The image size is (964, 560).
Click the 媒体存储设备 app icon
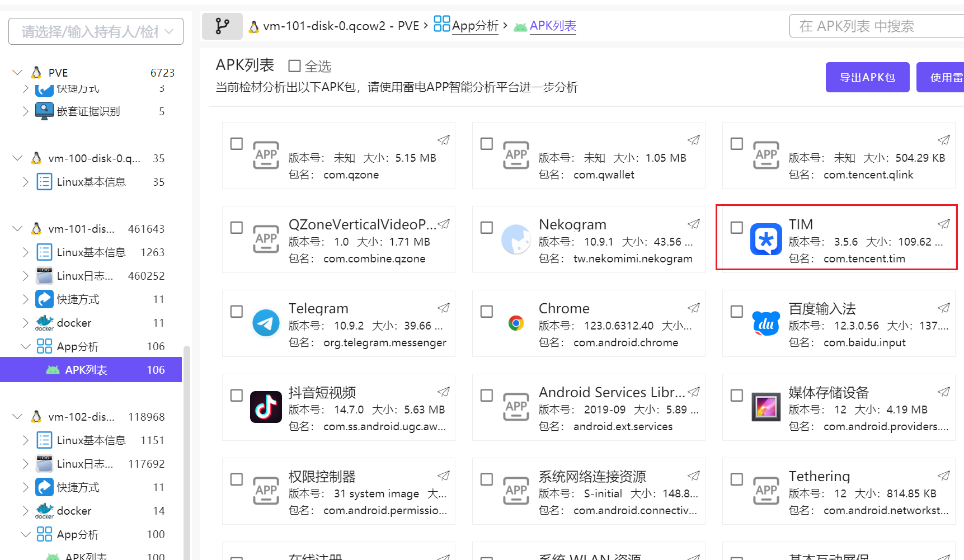click(x=765, y=407)
